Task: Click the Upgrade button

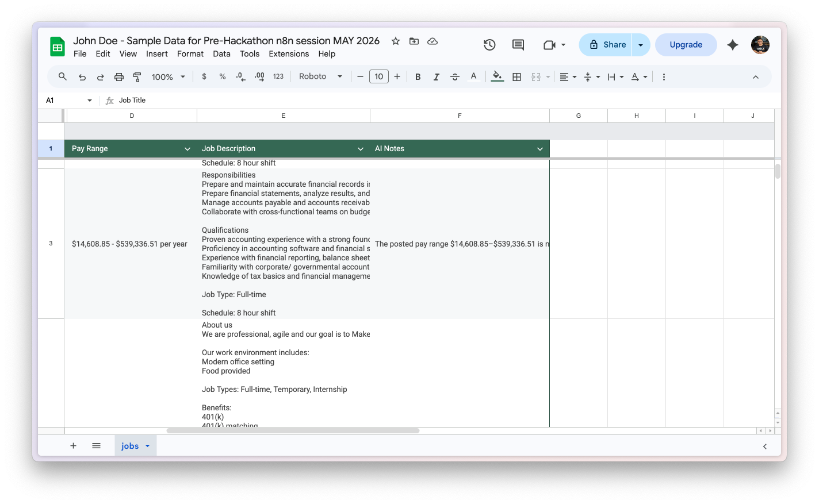Action: tap(686, 45)
